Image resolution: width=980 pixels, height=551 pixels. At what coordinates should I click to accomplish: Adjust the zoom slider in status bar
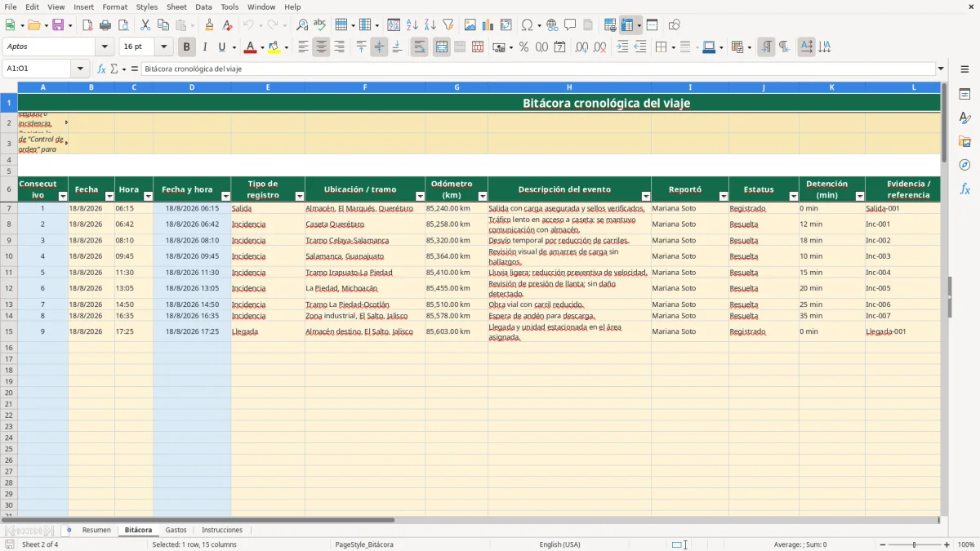[914, 544]
